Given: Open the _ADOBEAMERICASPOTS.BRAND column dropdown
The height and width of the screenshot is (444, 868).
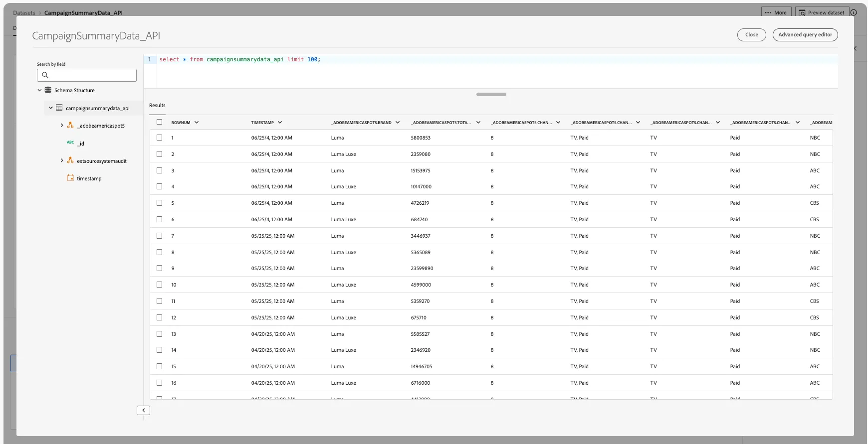Looking at the screenshot, I should (x=398, y=122).
